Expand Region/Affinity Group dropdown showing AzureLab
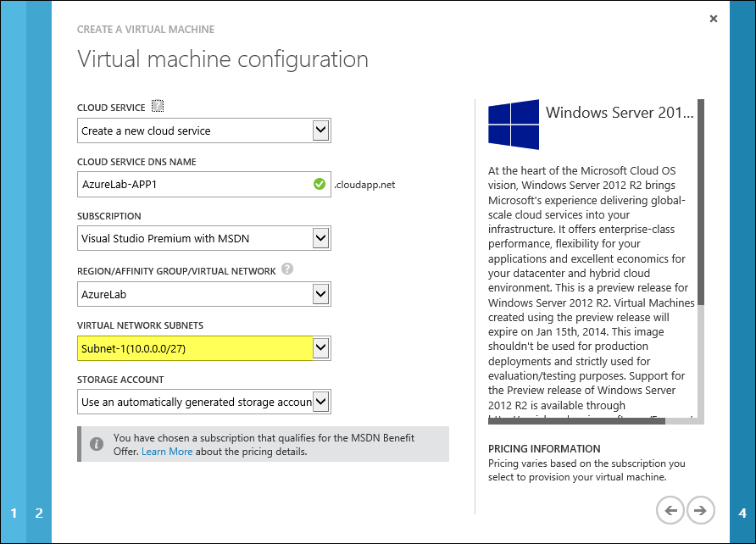 [320, 294]
